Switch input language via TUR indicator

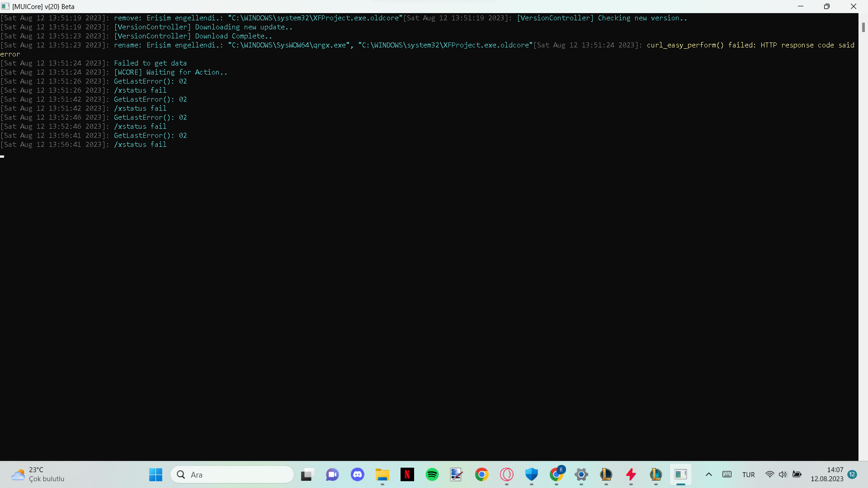pyautogui.click(x=749, y=475)
